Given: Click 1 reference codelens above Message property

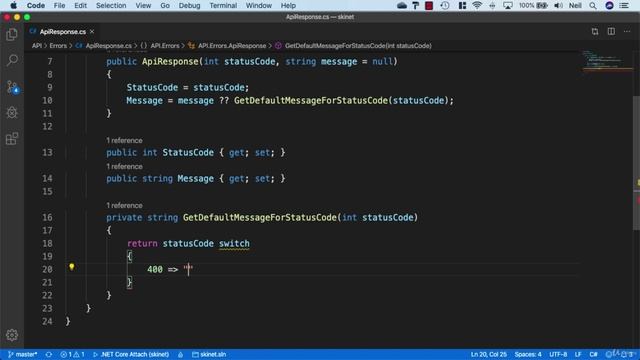Looking at the screenshot, I should (x=124, y=167).
